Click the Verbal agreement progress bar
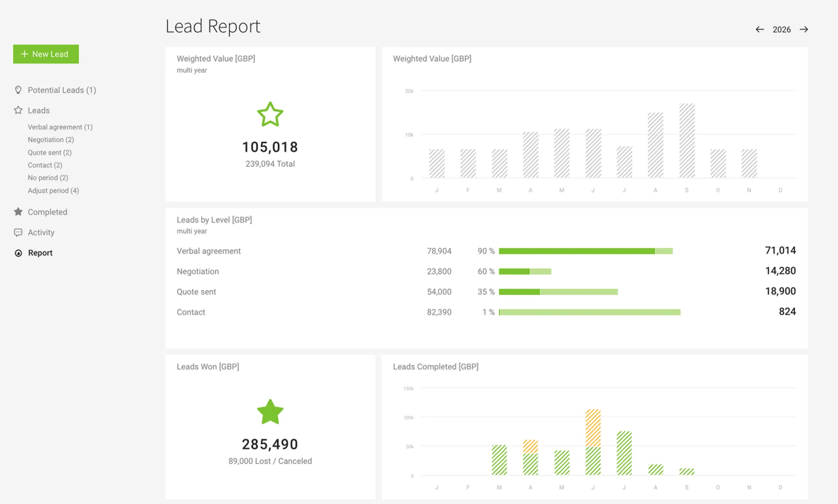838x504 pixels. point(586,251)
